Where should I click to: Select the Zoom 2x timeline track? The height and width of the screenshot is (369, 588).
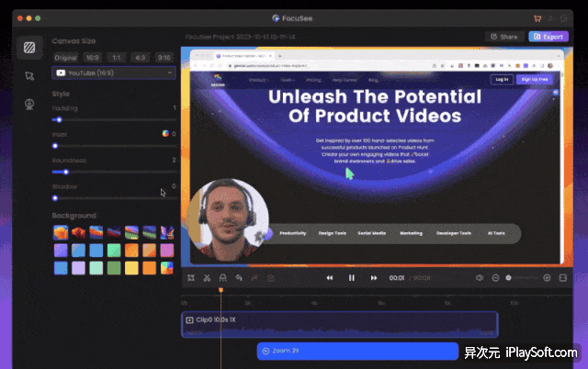[x=357, y=351]
